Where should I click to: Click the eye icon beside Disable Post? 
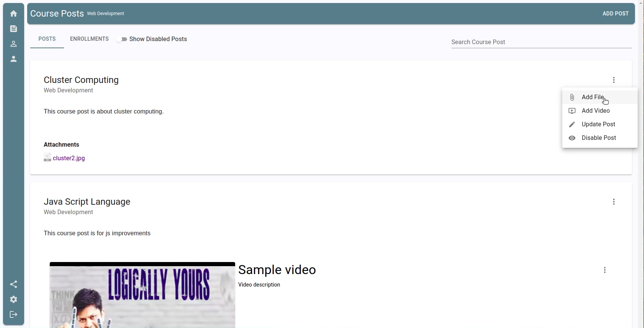coord(572,138)
